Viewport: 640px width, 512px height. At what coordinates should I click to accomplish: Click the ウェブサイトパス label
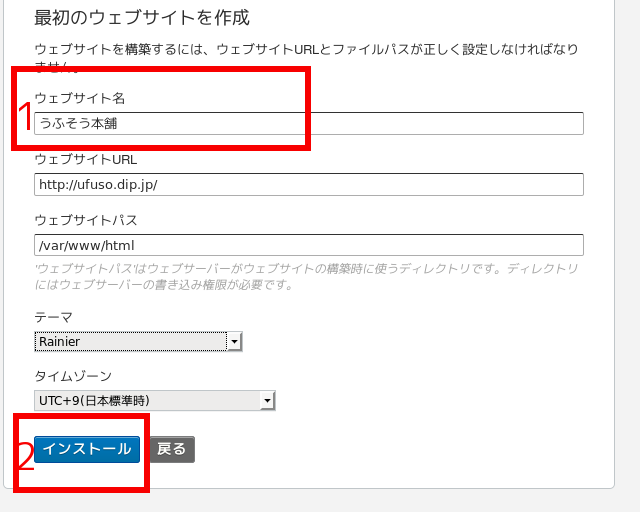(85, 220)
